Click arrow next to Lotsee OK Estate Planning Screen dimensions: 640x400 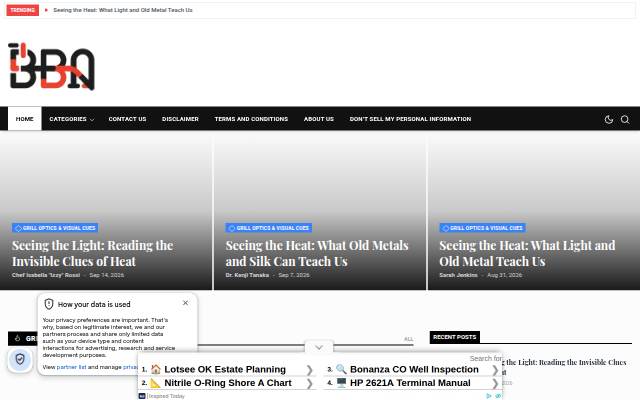(309, 370)
